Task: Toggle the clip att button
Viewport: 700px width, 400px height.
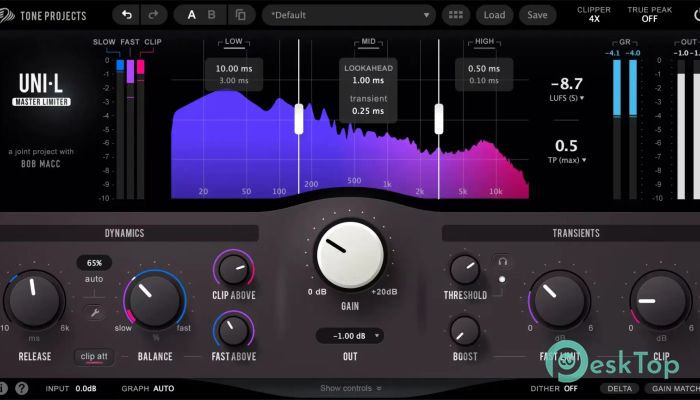Action: pyautogui.click(x=94, y=357)
